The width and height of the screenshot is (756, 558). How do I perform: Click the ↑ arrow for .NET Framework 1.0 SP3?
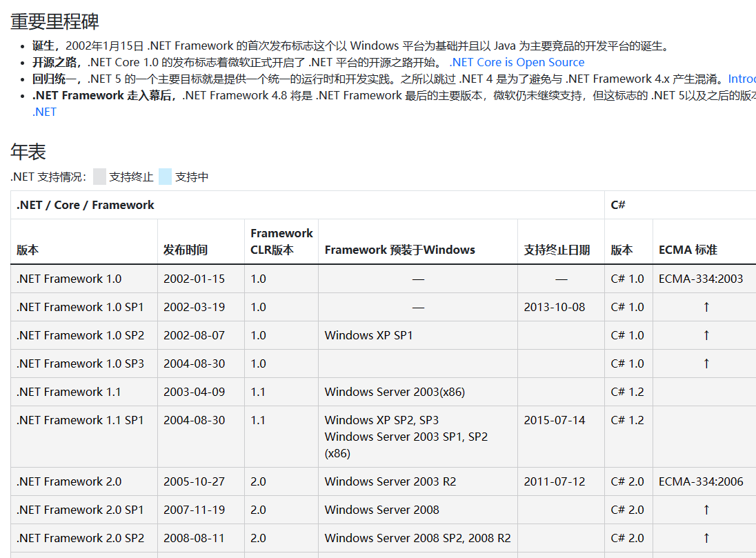click(706, 363)
